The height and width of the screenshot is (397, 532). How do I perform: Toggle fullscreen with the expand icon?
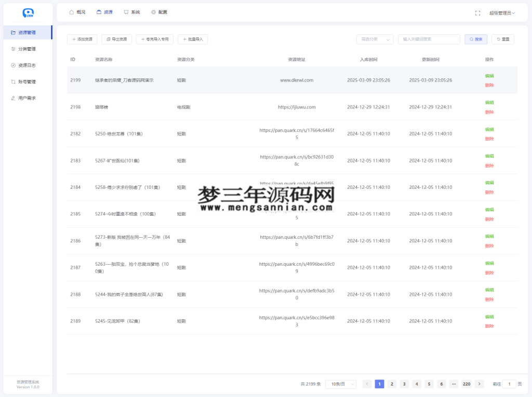tap(477, 13)
